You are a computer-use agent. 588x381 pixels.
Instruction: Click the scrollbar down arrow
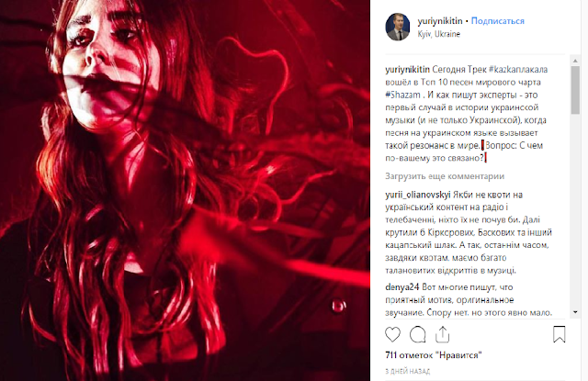click(575, 312)
